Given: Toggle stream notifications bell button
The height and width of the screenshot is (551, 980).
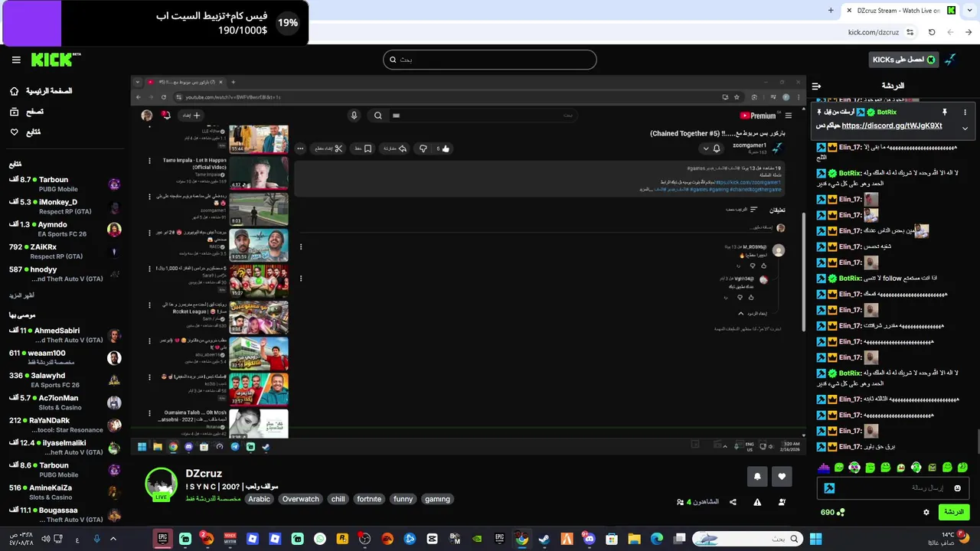Looking at the screenshot, I should point(757,476).
